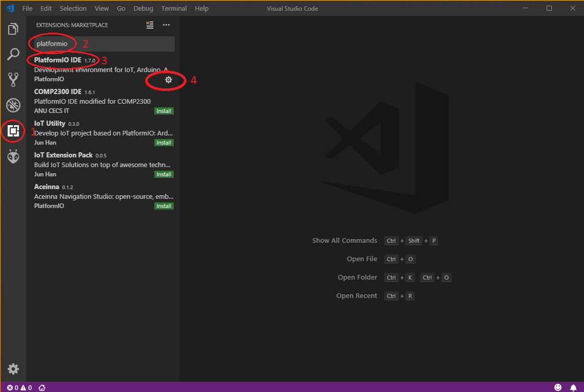Viewport: 584px width, 392px height.
Task: Open the Manage gear at bottom of activity bar
Action: (13, 369)
